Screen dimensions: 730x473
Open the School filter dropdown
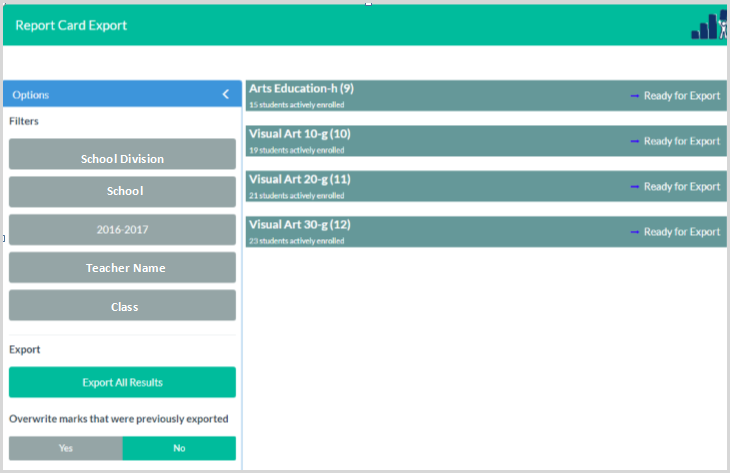[122, 192]
